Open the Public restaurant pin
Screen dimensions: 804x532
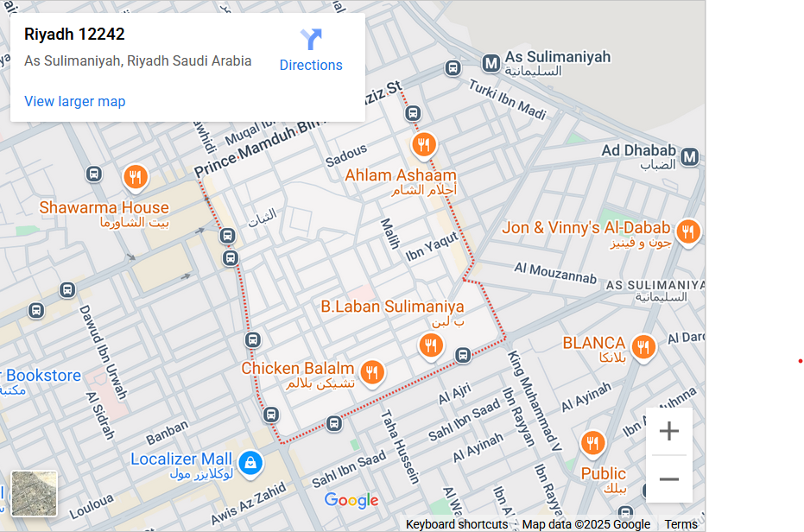[x=592, y=443]
